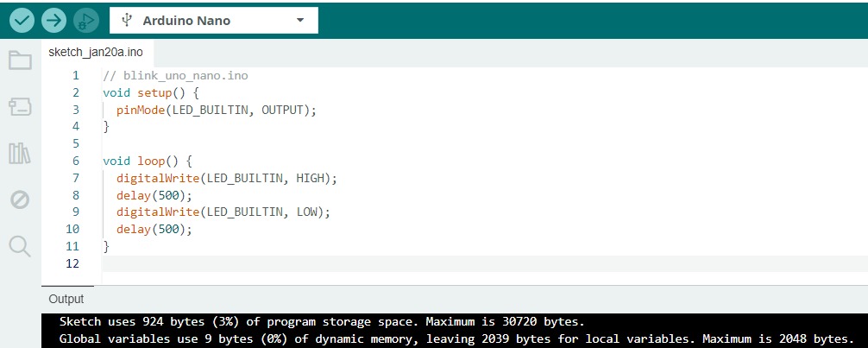Image resolution: width=868 pixels, height=348 pixels.
Task: Open the Sketchbook folder sidebar icon
Action: tap(20, 60)
